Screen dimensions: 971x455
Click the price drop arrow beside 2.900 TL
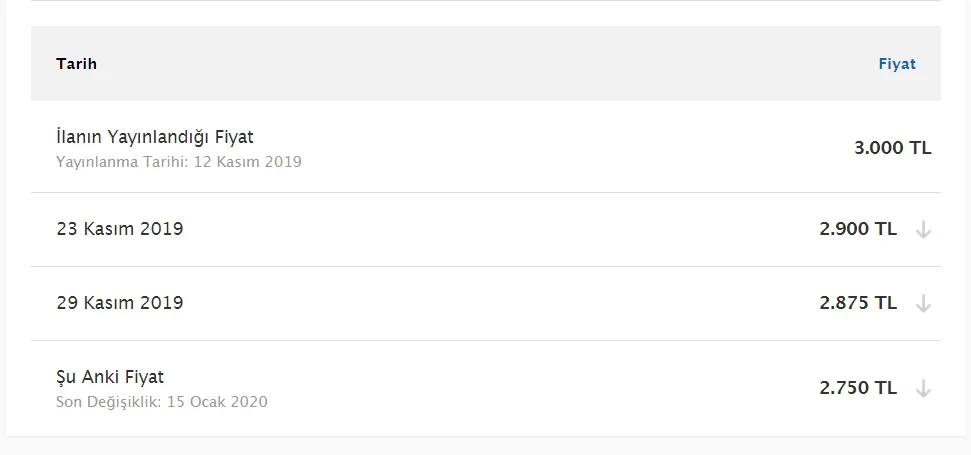pos(923,230)
